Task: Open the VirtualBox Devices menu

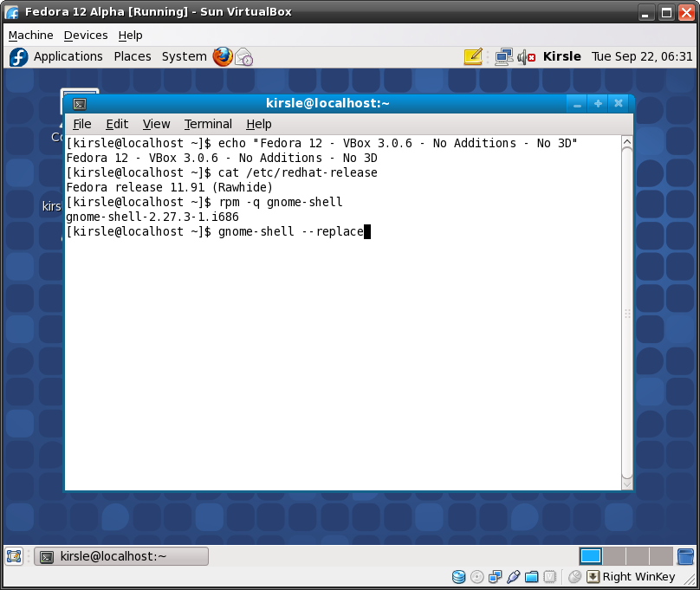Action: [x=86, y=35]
